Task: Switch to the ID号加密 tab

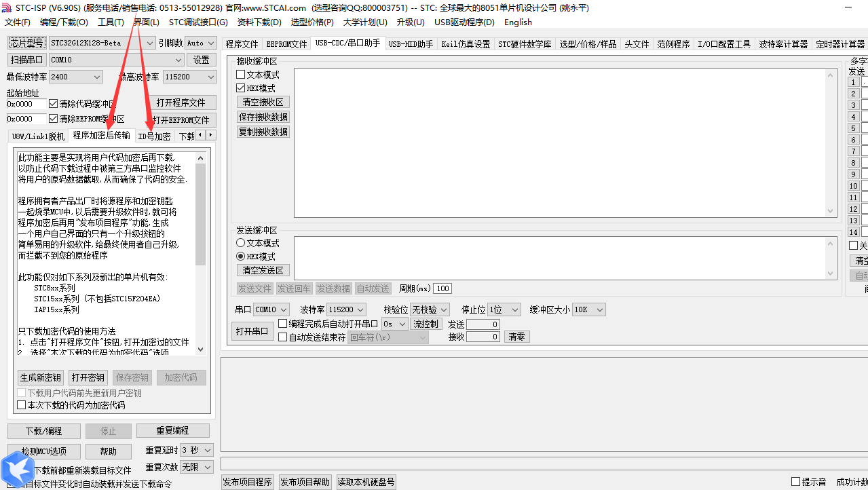Action: (154, 136)
